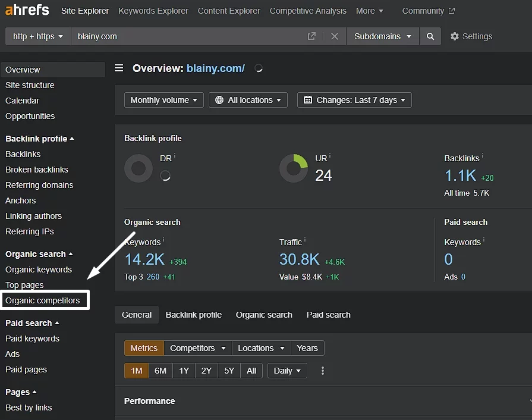This screenshot has width=532, height=420.
Task: Click the 30.8K traffic value
Action: [299, 259]
